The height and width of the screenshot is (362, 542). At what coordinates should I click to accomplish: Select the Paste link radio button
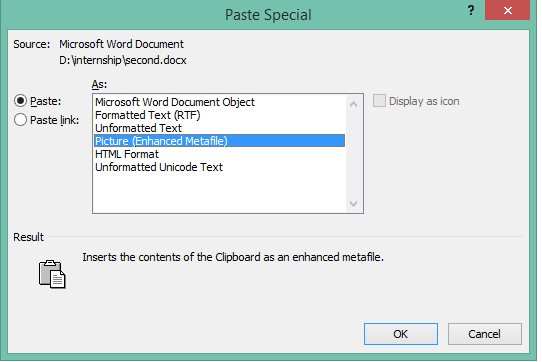[x=20, y=120]
